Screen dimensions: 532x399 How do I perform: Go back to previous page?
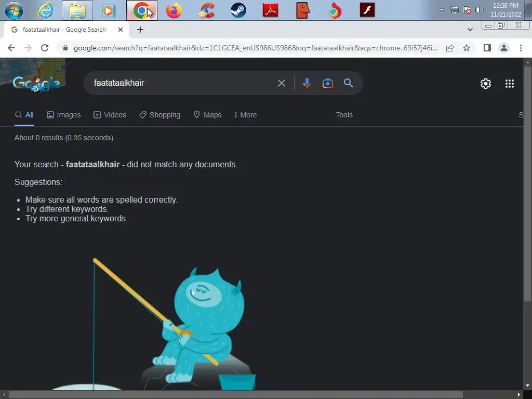click(11, 48)
